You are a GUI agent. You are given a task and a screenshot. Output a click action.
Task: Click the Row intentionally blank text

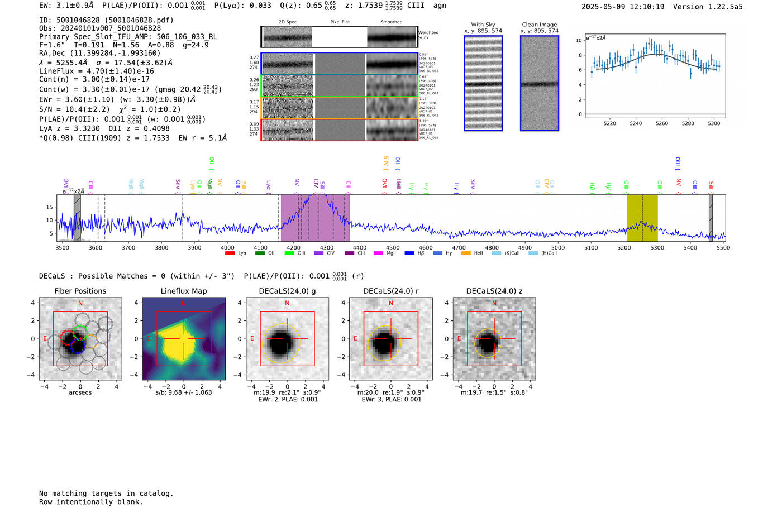pos(91,502)
